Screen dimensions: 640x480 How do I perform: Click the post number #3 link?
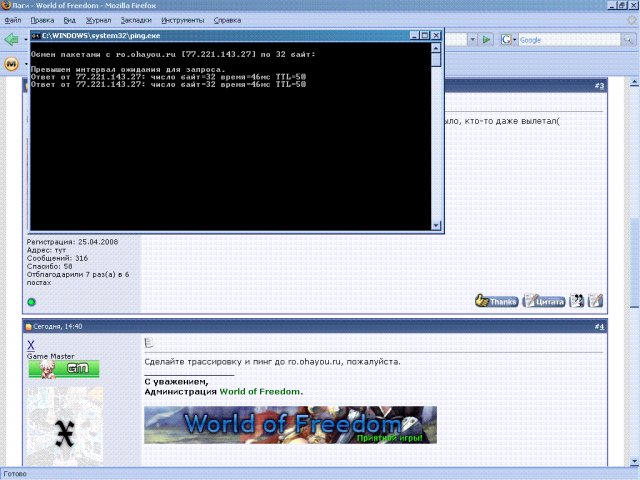pyautogui.click(x=599, y=86)
